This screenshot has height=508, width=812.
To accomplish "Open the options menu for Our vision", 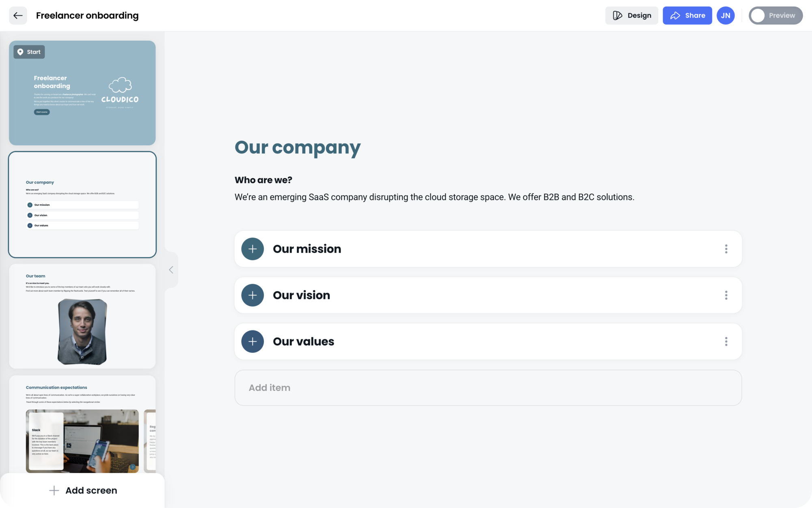I will [x=726, y=295].
